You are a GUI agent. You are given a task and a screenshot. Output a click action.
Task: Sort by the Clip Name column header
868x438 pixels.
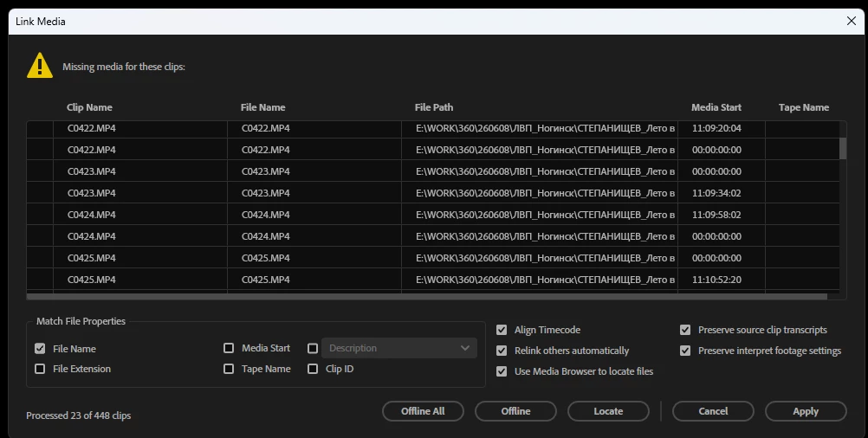coord(90,107)
